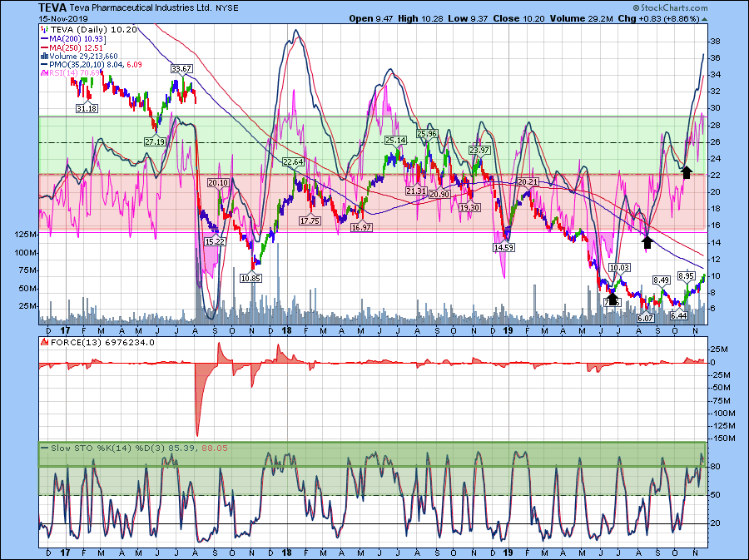Click the black arrow at the 22 price level

687,171
